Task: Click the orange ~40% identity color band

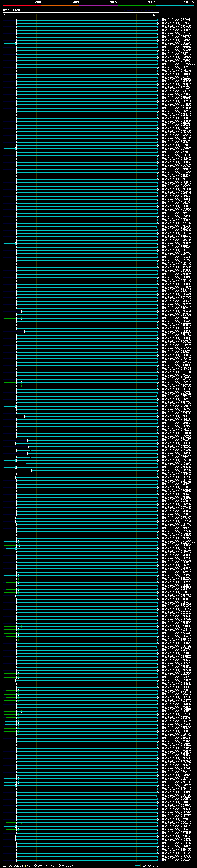Action: point(60,6)
